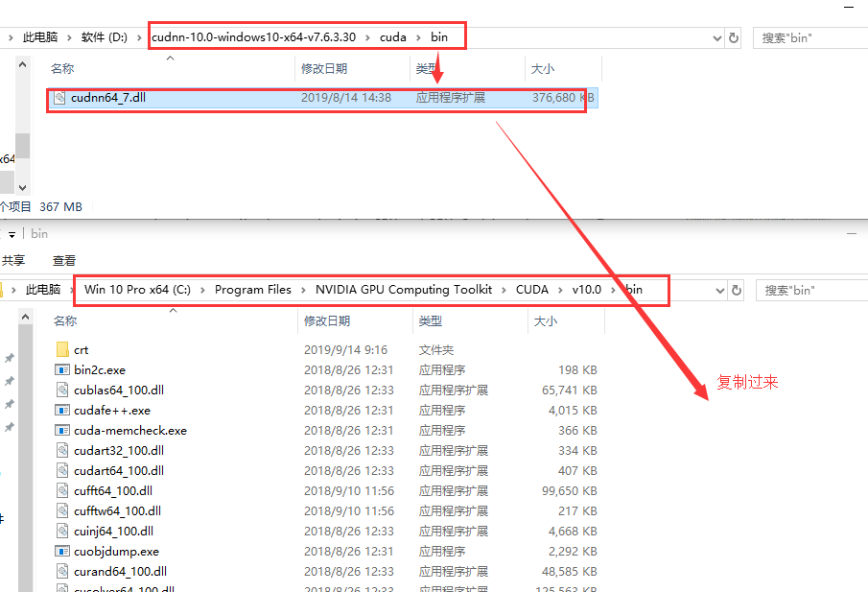Go to Win 10 Pro x64 (C:) breadcrumb
868x592 pixels.
pos(137,290)
